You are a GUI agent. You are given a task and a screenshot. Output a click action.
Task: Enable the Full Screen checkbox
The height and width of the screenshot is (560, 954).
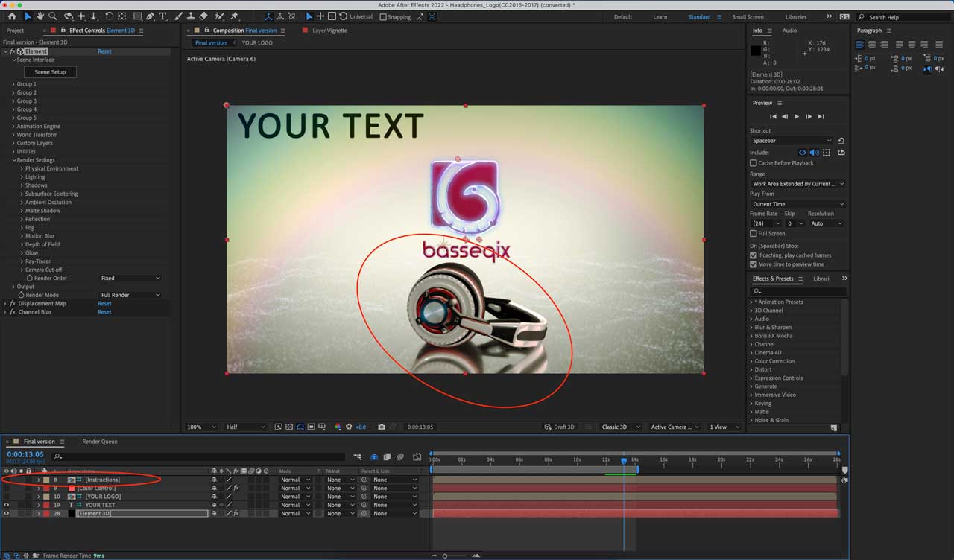754,234
